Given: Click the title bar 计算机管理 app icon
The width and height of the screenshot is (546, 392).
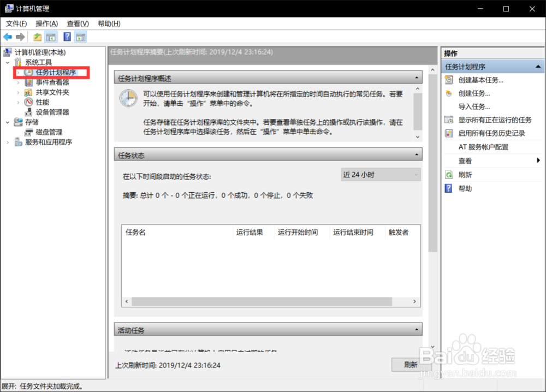Looking at the screenshot, I should click(x=9, y=8).
